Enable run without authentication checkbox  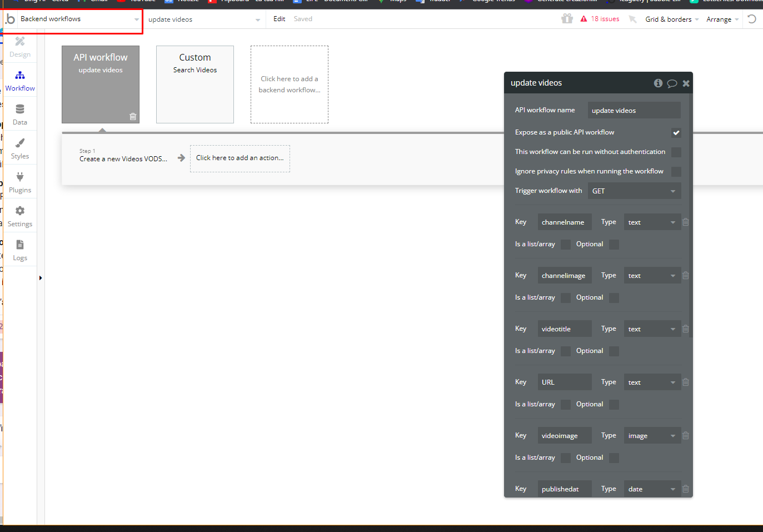pos(676,152)
